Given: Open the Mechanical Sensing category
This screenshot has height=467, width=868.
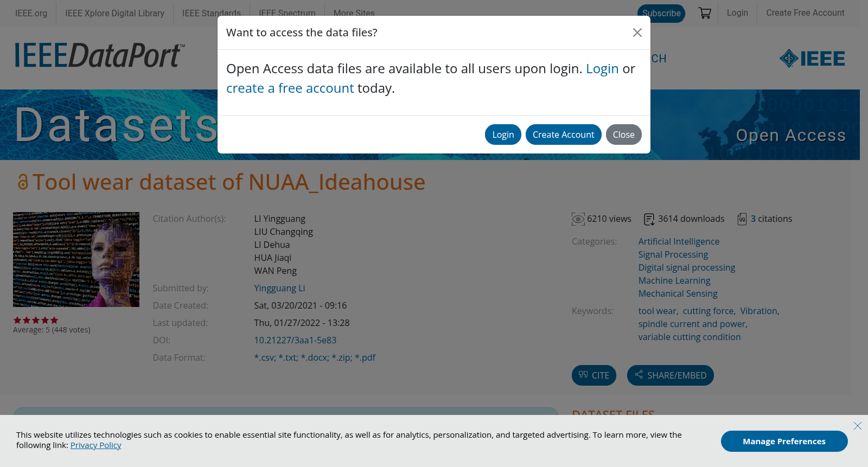Looking at the screenshot, I should coord(678,294).
